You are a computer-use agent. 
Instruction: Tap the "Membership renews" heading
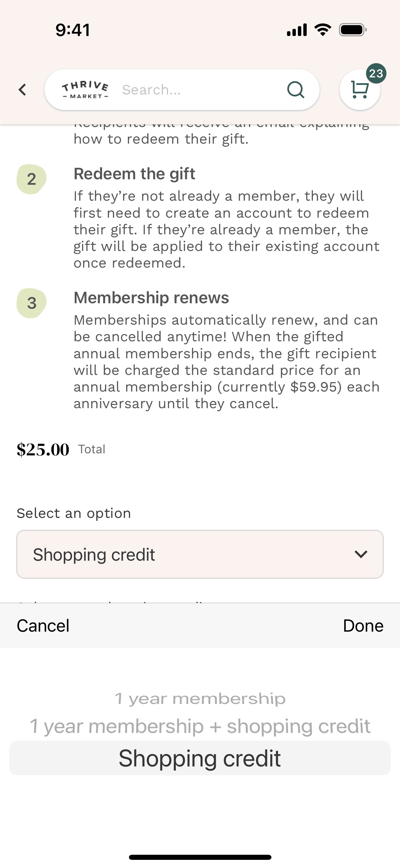tap(151, 298)
